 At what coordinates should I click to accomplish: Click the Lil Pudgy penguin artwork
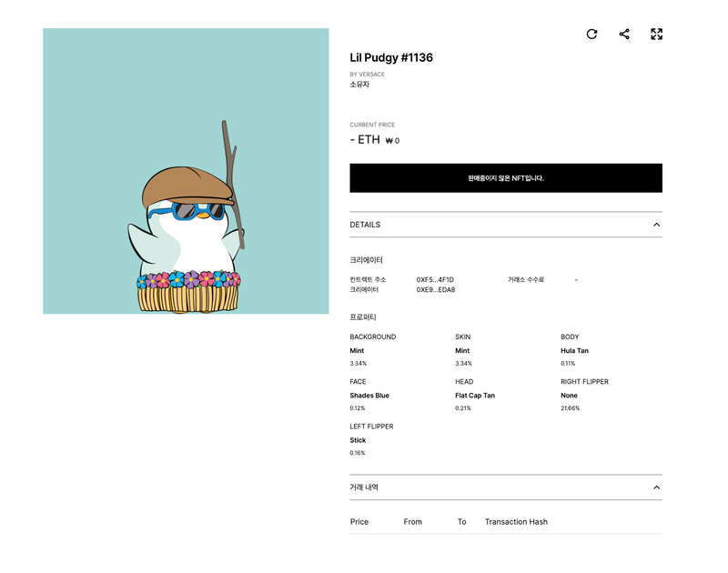click(186, 171)
